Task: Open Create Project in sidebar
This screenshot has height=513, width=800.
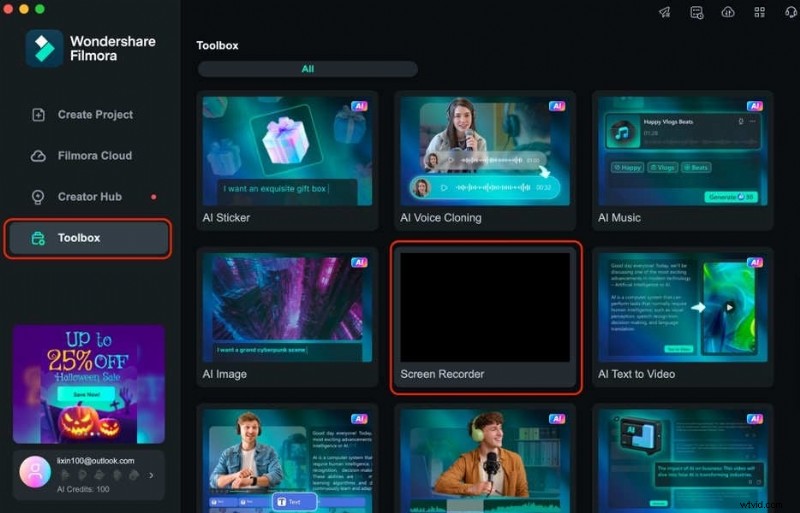Action: pyautogui.click(x=95, y=115)
